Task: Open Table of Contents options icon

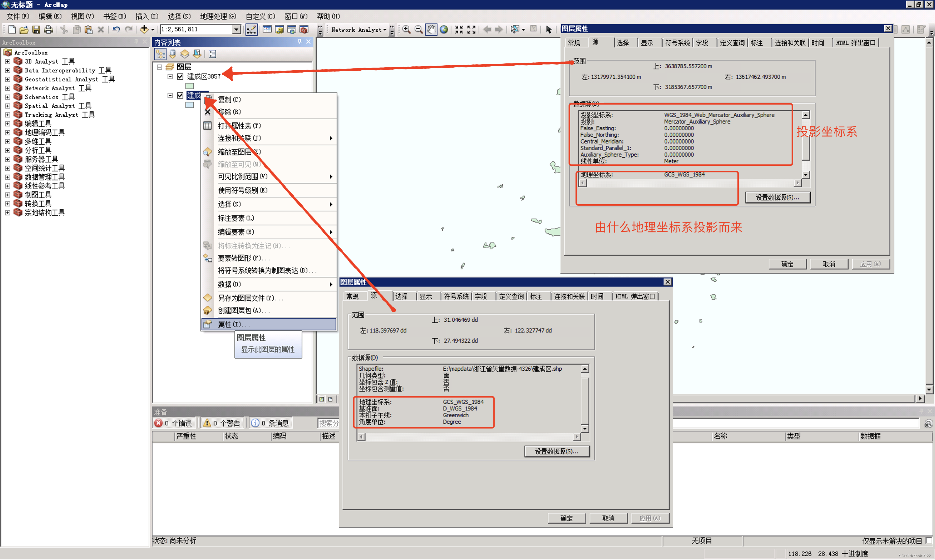Action: [x=213, y=54]
